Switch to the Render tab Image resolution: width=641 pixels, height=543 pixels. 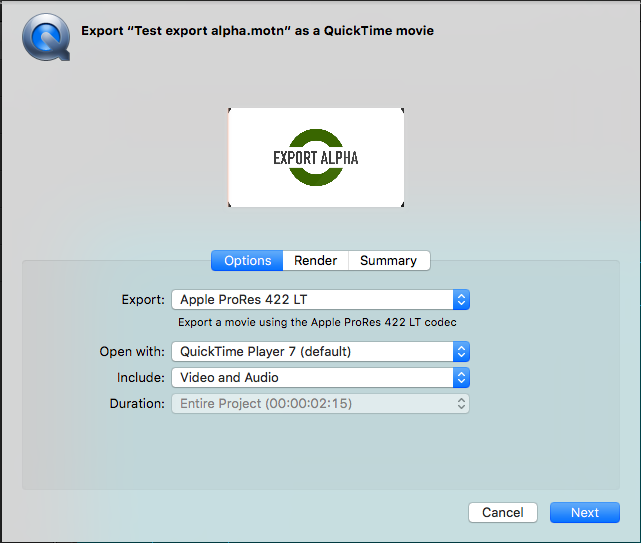(x=315, y=260)
